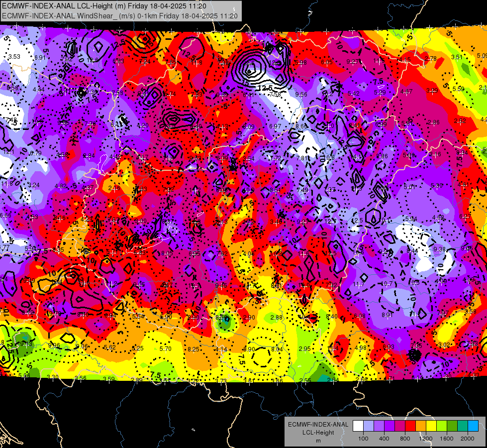The height and width of the screenshot is (448, 487).
Task: Click the wind shear value 2.52
Action: click(x=460, y=121)
